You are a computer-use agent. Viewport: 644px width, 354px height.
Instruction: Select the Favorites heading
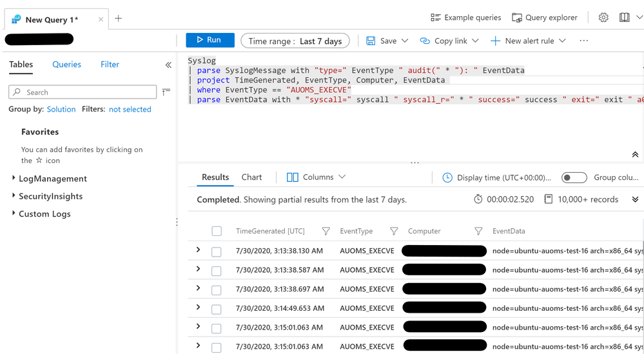[40, 132]
